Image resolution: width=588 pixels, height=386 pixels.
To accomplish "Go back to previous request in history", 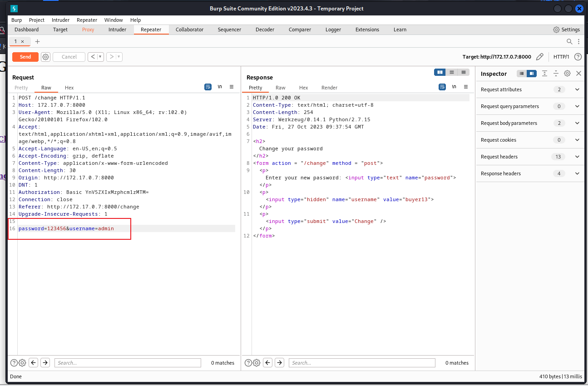I will (x=93, y=57).
